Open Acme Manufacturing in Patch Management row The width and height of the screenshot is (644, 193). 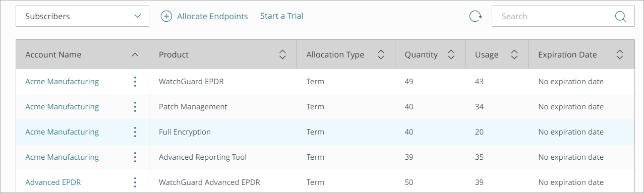point(62,106)
